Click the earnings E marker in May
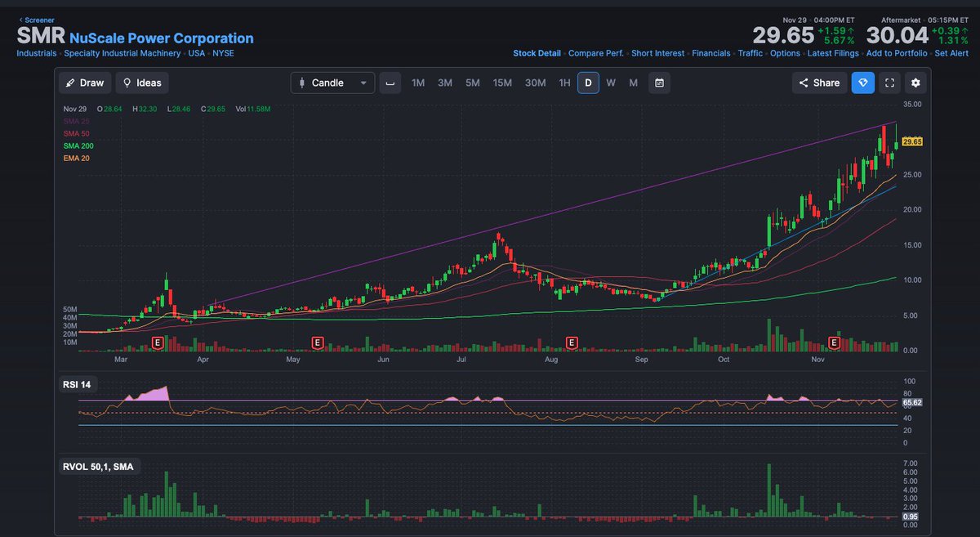 [318, 342]
